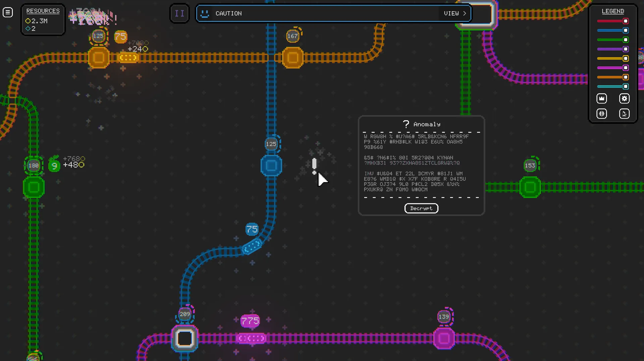The width and height of the screenshot is (644, 361).
Task: Click the orange train carrying 75
Action: [x=128, y=58]
